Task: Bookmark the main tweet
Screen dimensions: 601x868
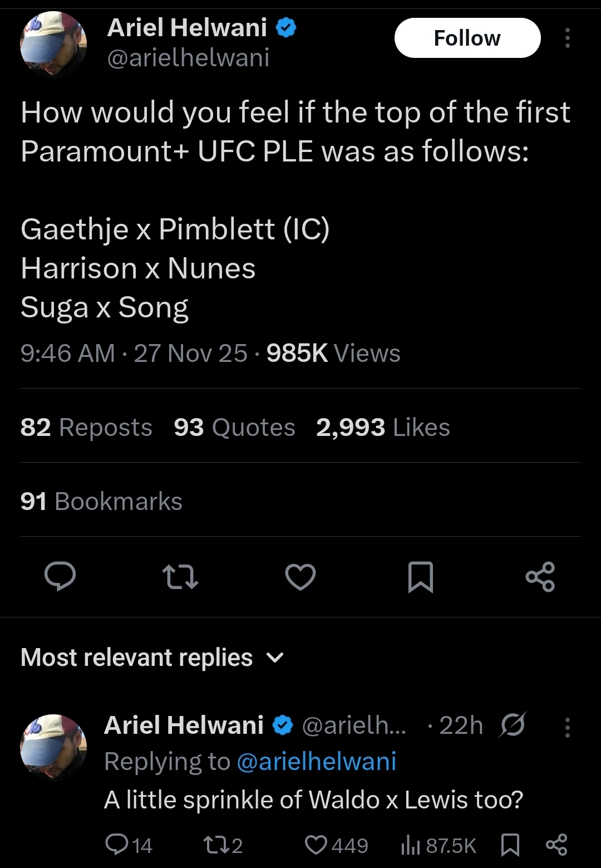Action: click(421, 576)
